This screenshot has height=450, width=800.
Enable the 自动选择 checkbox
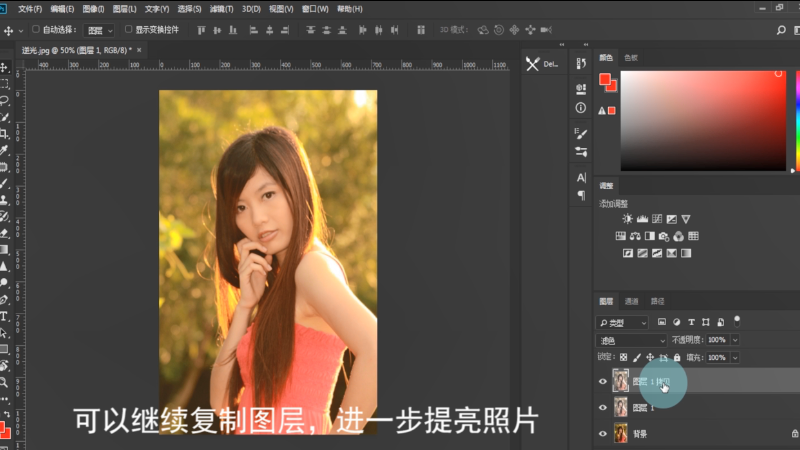[36, 29]
